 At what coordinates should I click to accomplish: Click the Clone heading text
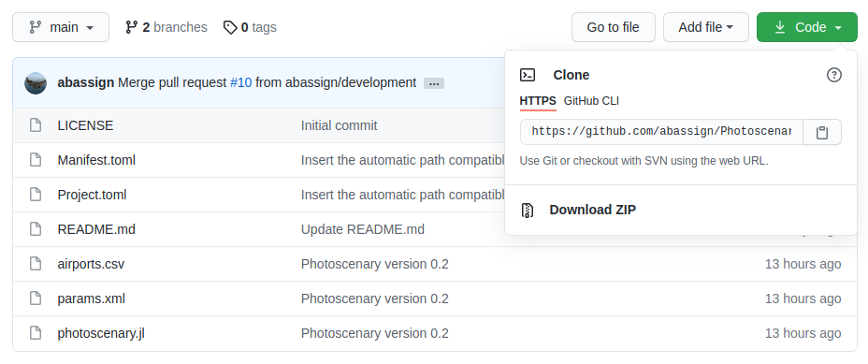[571, 75]
